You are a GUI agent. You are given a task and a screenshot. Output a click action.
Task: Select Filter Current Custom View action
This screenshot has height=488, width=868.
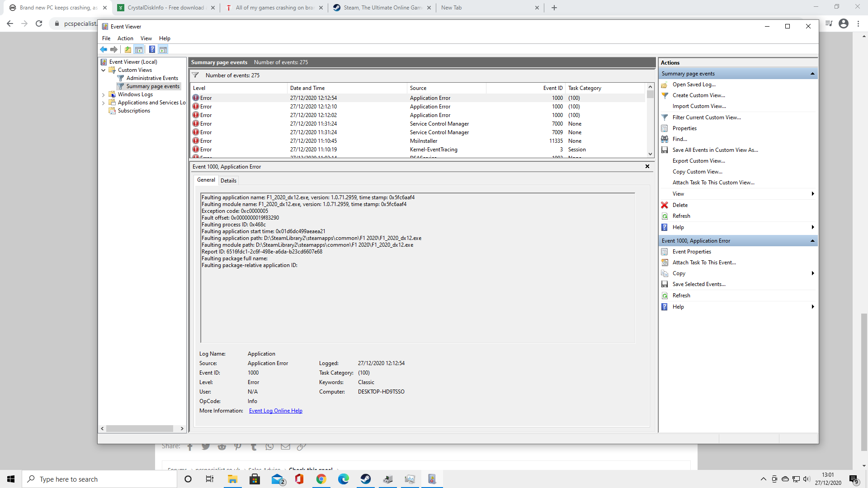click(706, 117)
